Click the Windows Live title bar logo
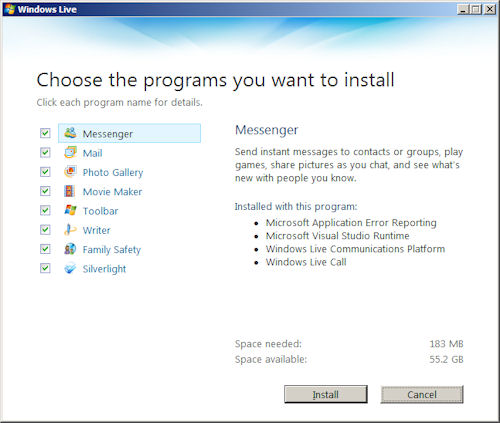 [x=10, y=9]
